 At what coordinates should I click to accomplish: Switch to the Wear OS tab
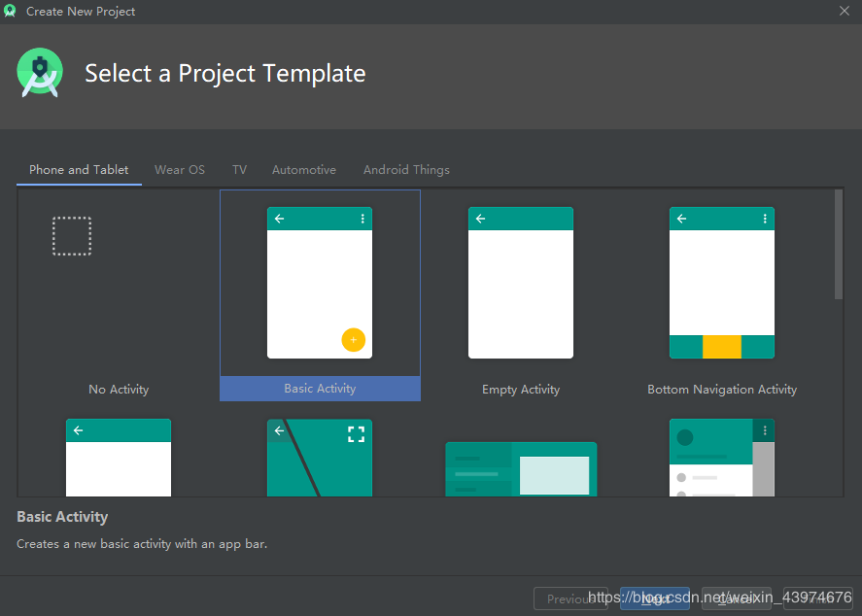pyautogui.click(x=179, y=169)
